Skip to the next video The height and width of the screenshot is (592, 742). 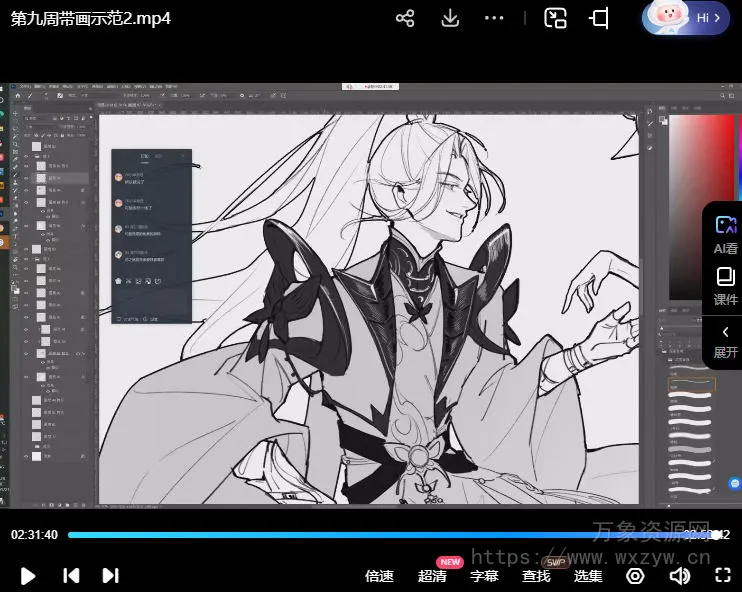coord(111,575)
